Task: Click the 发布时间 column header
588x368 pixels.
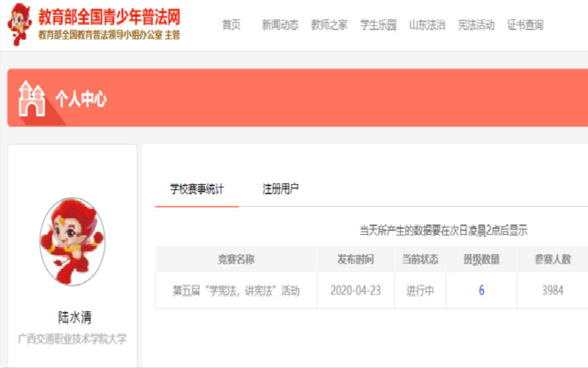Action: [356, 259]
